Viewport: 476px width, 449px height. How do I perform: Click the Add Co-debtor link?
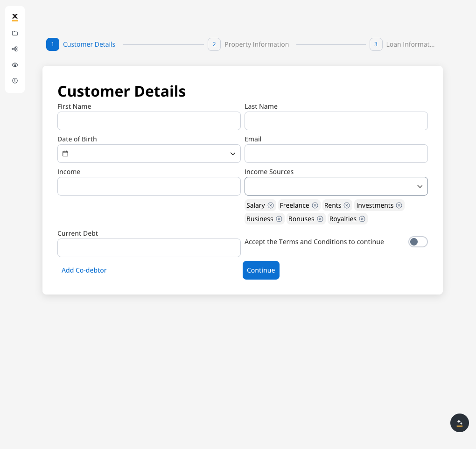pos(84,270)
